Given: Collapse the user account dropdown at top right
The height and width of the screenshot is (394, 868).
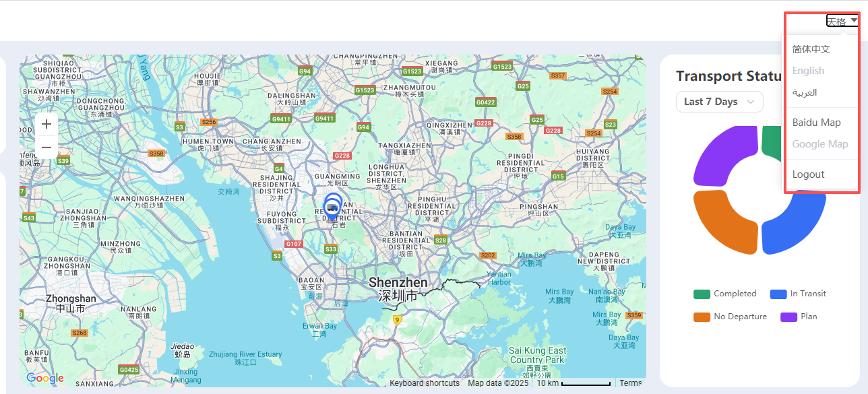Looking at the screenshot, I should point(842,21).
